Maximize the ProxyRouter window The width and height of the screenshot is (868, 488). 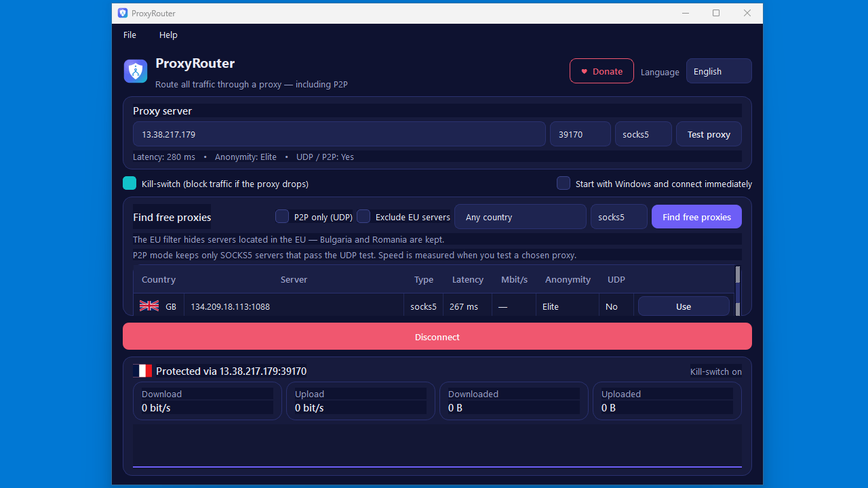point(716,13)
